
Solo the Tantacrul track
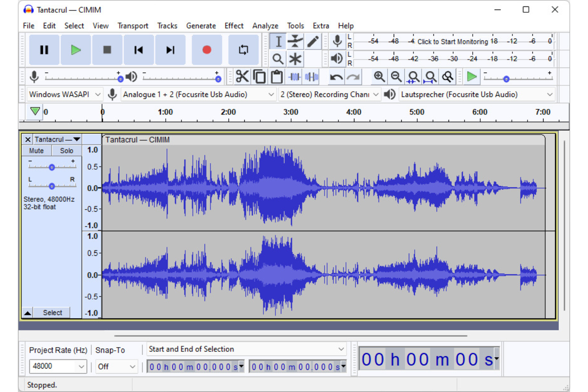[x=67, y=151]
